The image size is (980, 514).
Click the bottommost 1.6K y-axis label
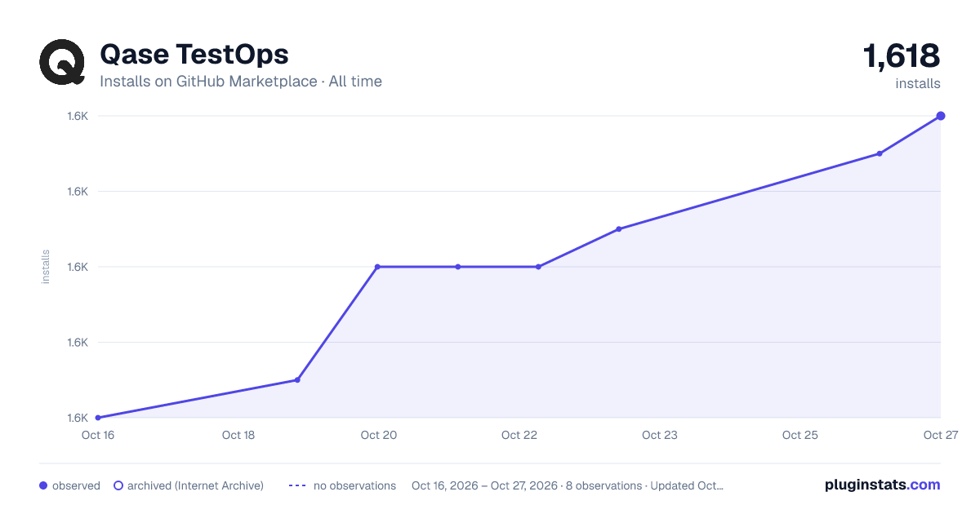pyautogui.click(x=78, y=418)
